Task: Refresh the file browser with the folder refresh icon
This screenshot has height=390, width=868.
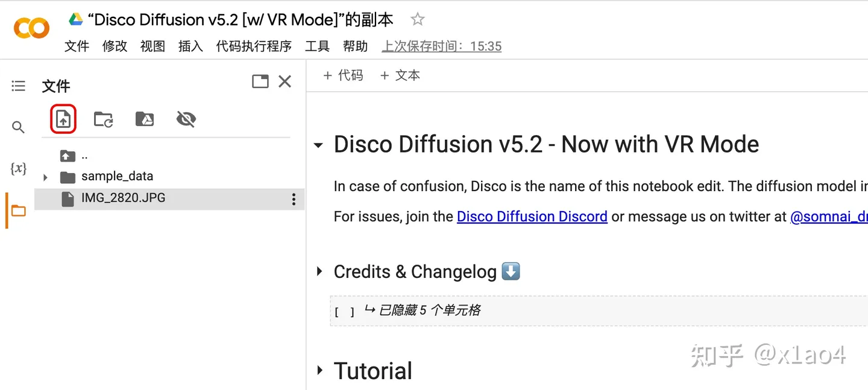Action: (x=104, y=119)
